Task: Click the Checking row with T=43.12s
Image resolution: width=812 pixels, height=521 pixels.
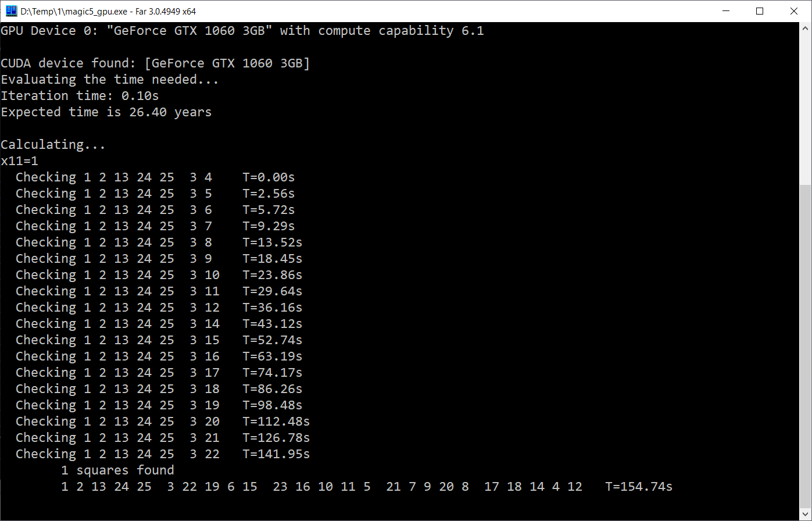Action: pyautogui.click(x=159, y=324)
